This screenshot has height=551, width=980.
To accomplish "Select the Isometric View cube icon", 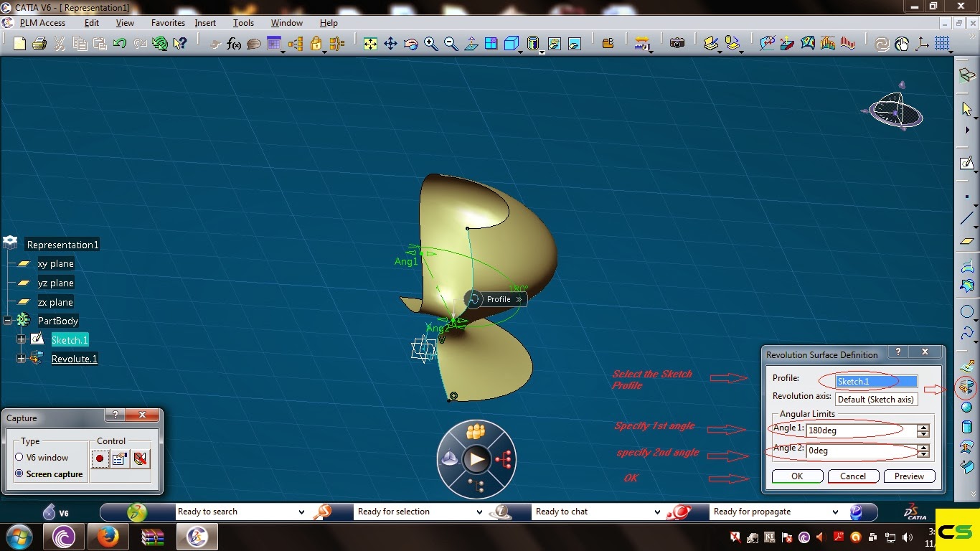I will point(511,43).
